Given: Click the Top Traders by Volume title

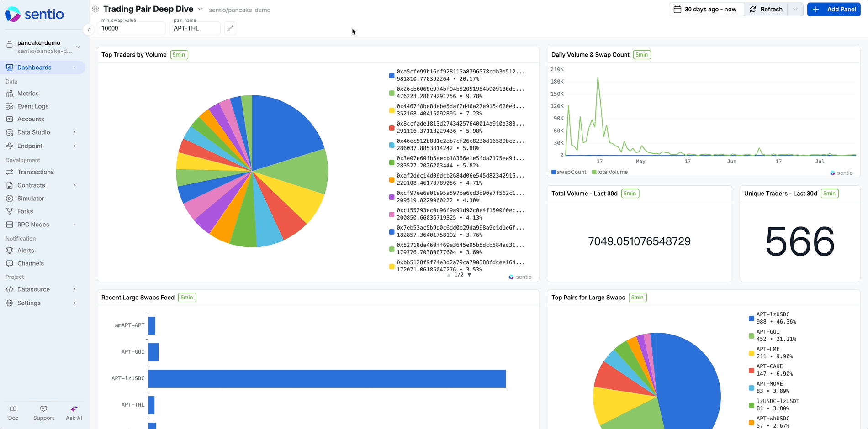Looking at the screenshot, I should click(x=134, y=55).
